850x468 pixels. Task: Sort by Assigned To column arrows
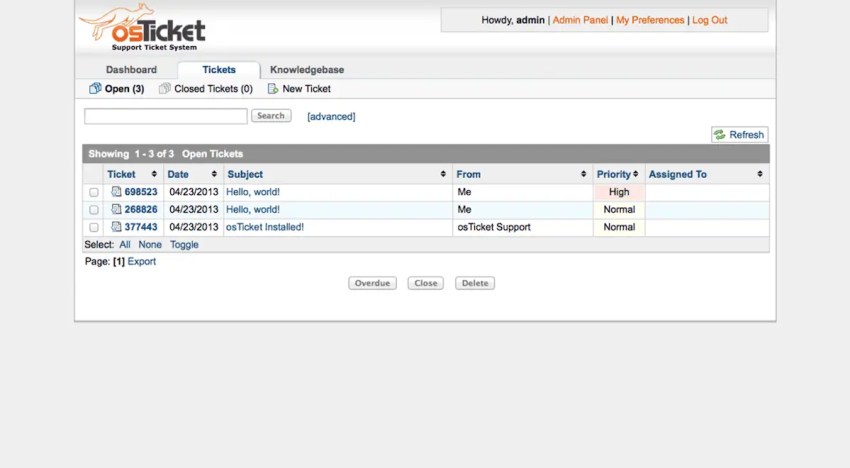pos(760,174)
